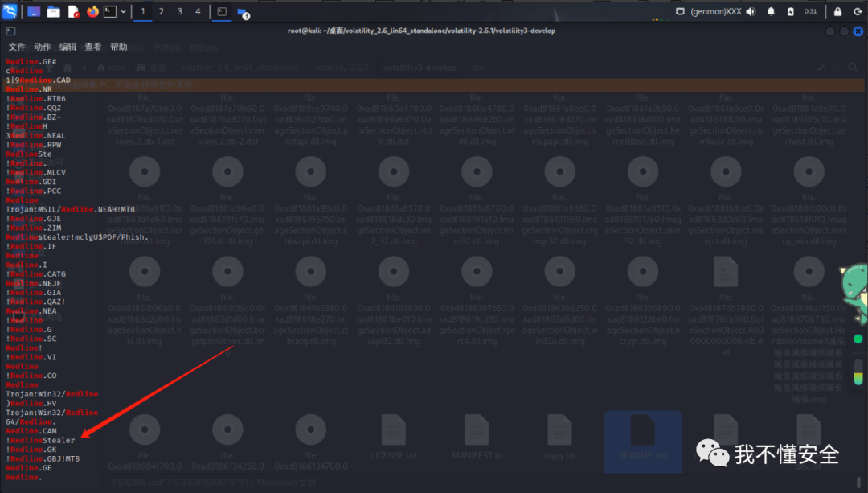Expand the terminal launcher dropdown arrow

[123, 11]
